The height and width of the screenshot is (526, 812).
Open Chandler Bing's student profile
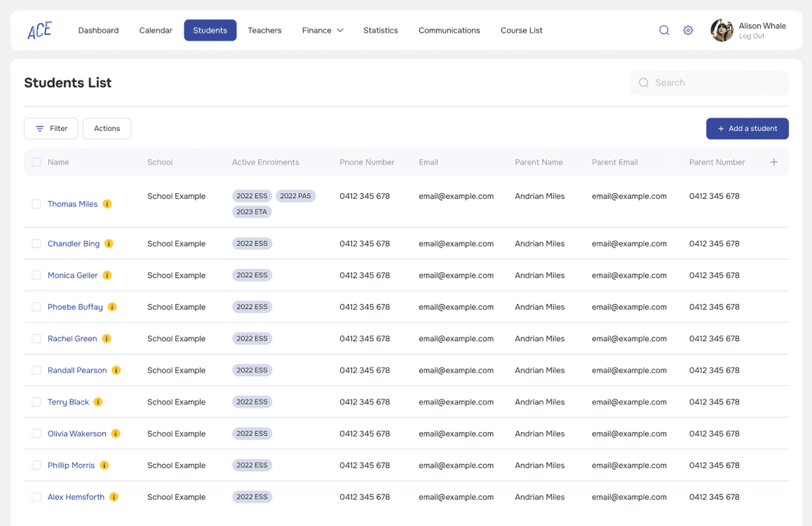73,244
